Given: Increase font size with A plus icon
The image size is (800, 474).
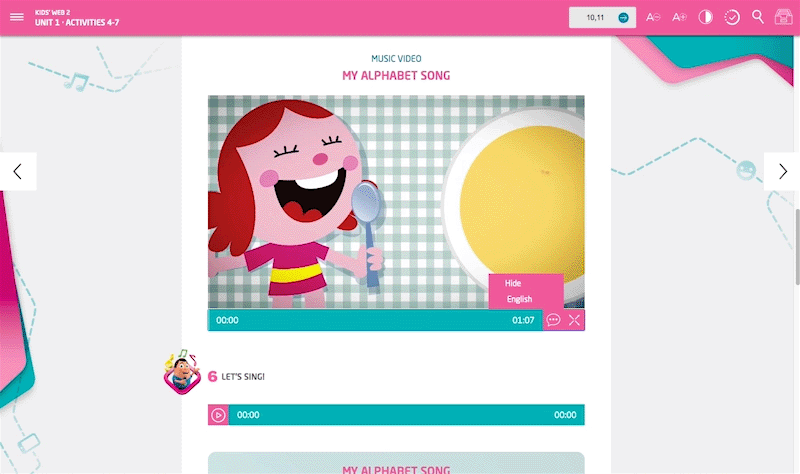Looking at the screenshot, I should (679, 17).
